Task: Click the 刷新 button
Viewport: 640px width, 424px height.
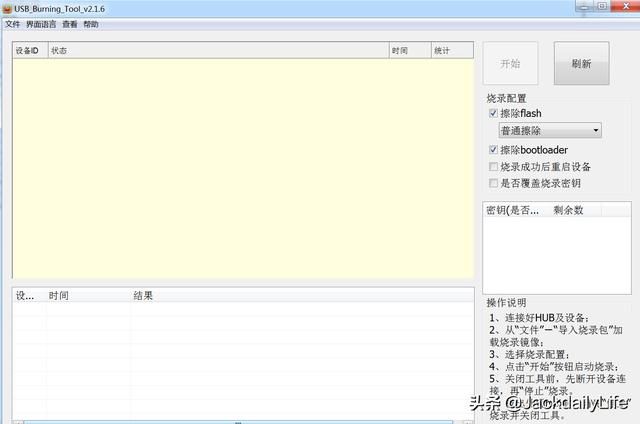Action: pyautogui.click(x=581, y=63)
